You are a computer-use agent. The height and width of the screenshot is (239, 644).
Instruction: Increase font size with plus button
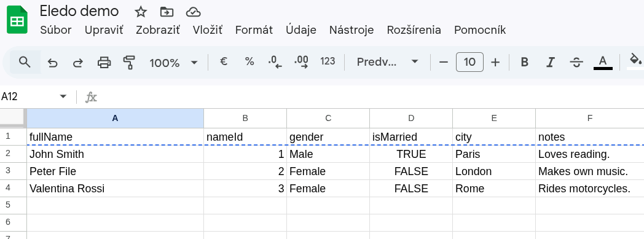pos(495,63)
